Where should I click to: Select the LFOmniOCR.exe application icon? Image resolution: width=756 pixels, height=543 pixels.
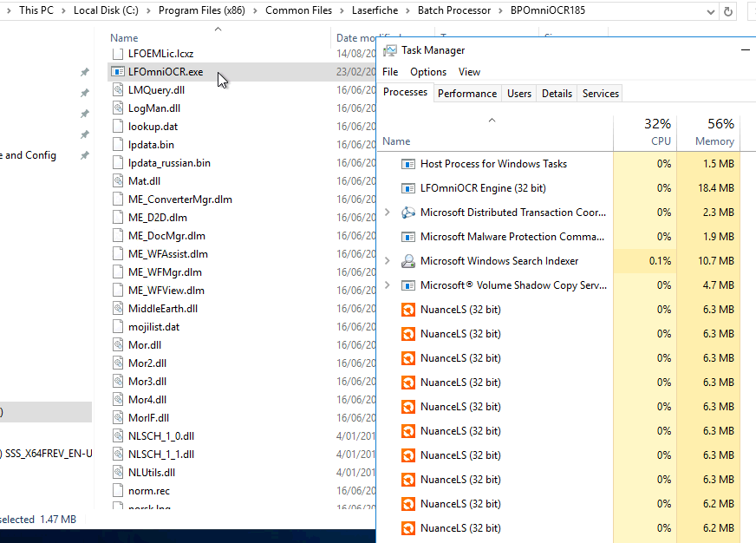(x=118, y=72)
